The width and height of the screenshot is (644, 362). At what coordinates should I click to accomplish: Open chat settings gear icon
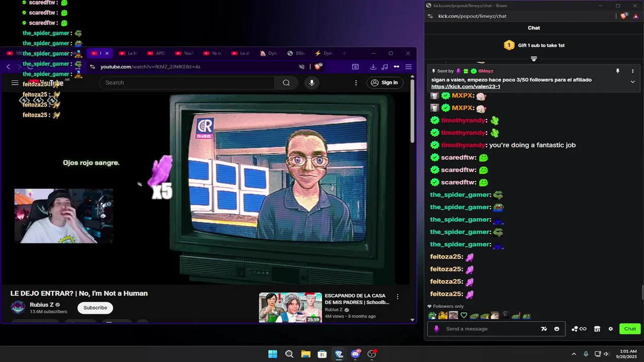[611, 329]
